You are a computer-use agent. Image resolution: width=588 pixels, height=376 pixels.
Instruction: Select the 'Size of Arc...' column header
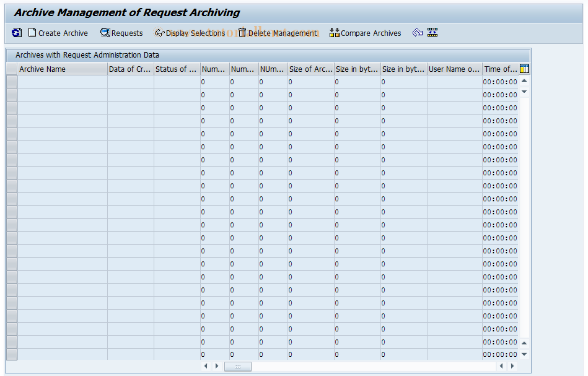point(311,69)
